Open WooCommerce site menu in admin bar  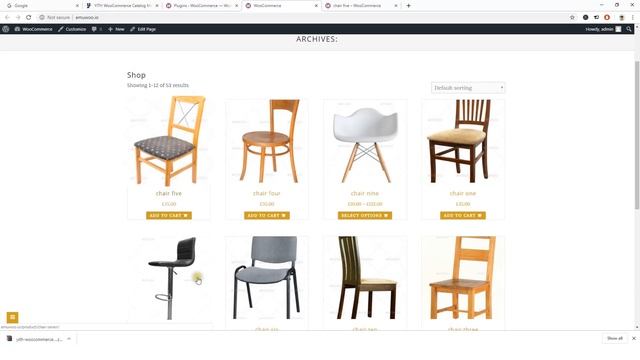point(33,29)
